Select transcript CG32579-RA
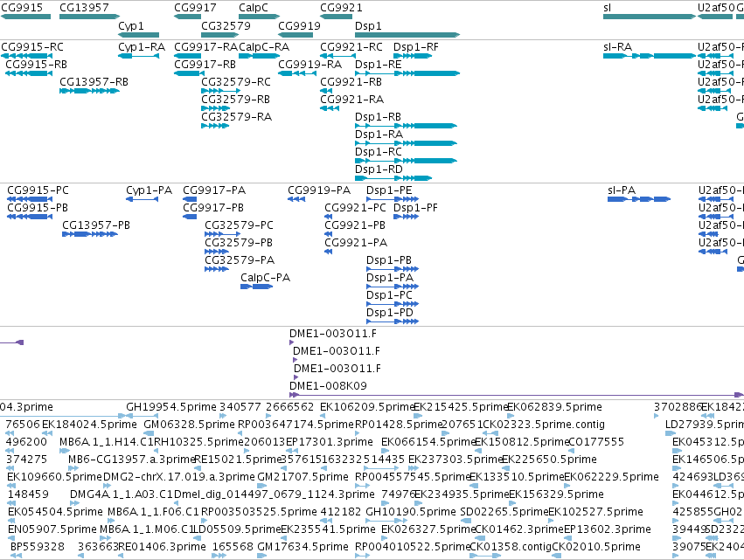Screen dimensions: 744x560 coord(215,126)
